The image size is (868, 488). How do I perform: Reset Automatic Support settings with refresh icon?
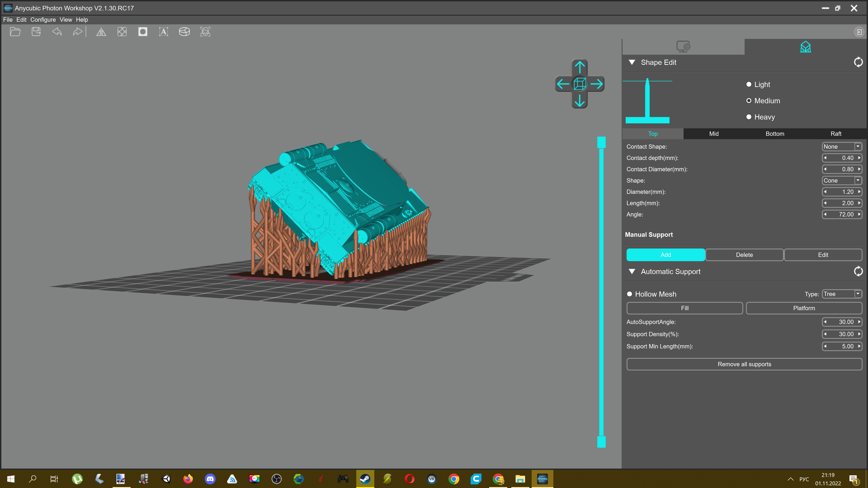tap(858, 271)
